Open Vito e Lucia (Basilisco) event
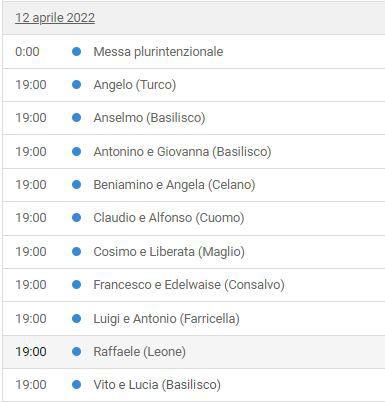Screen dimensions: 385x402 coord(157,385)
